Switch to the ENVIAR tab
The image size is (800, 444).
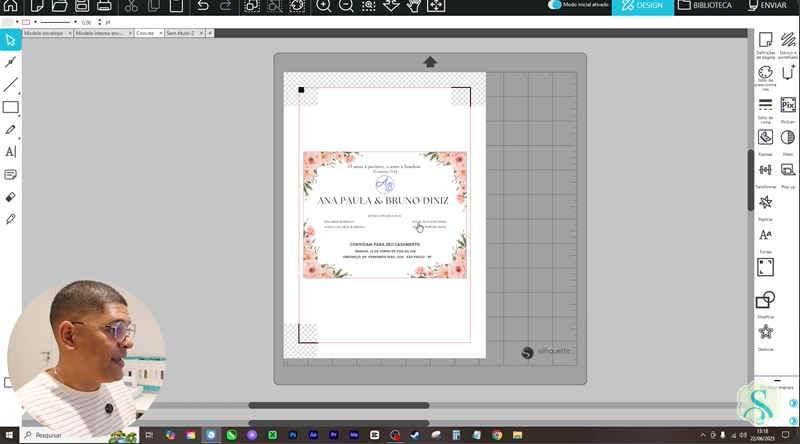click(x=768, y=6)
